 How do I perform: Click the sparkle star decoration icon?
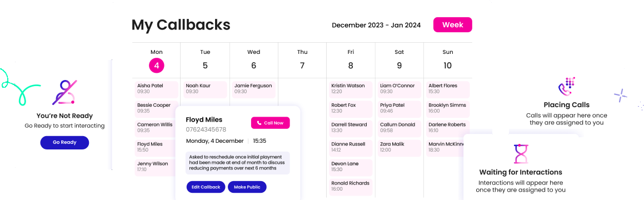[621, 96]
